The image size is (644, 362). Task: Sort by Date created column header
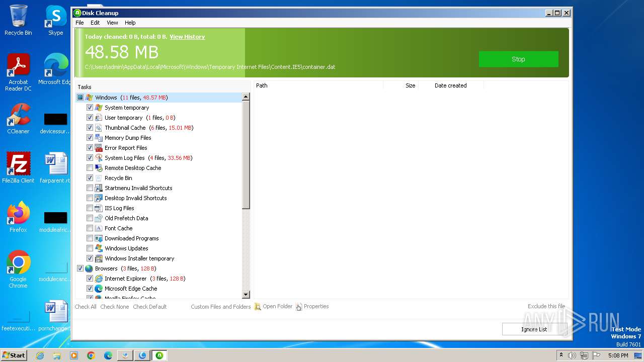pos(451,85)
